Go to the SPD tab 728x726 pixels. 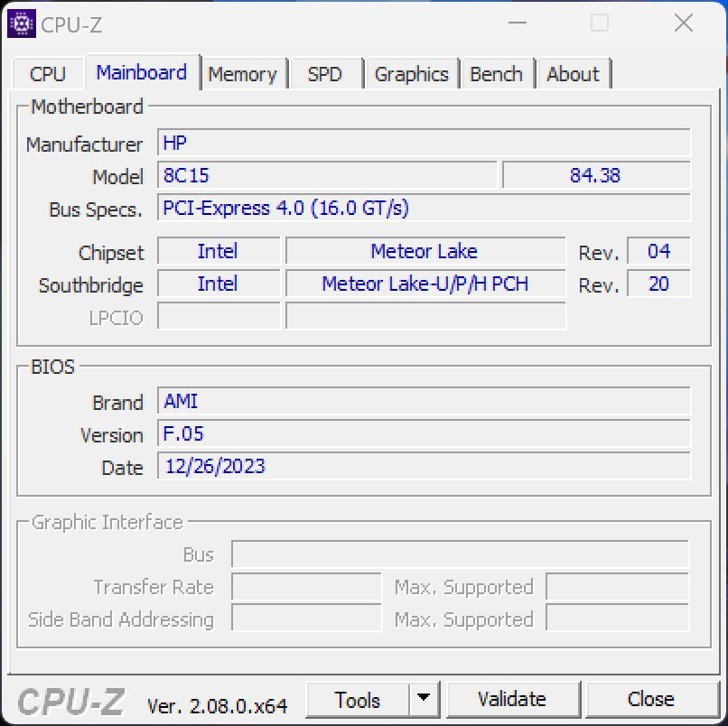(x=325, y=74)
